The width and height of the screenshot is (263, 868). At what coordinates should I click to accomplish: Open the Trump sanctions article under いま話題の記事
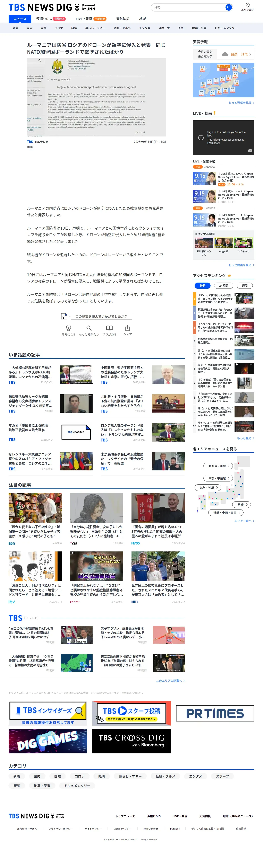click(x=51, y=375)
